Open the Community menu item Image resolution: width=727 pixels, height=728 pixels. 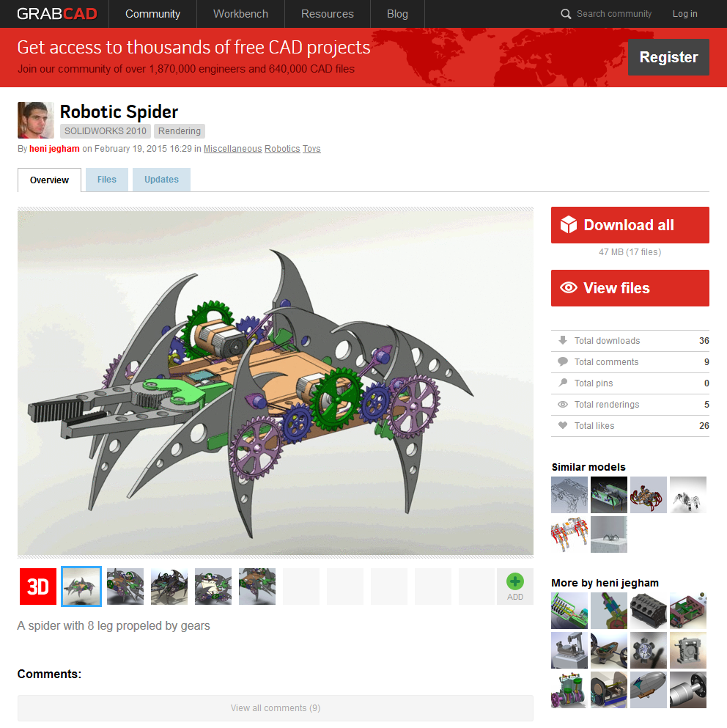pyautogui.click(x=152, y=14)
